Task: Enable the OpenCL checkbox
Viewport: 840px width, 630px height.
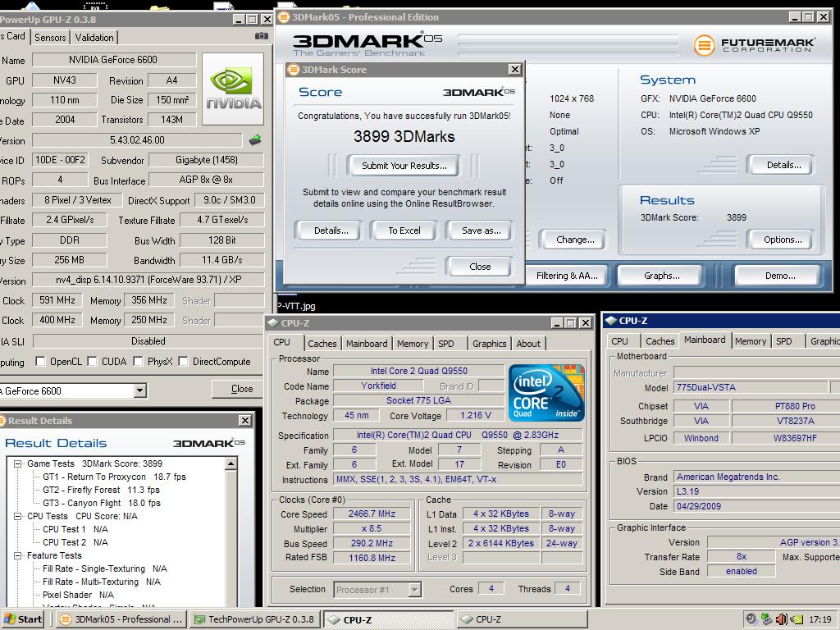Action: (x=40, y=362)
